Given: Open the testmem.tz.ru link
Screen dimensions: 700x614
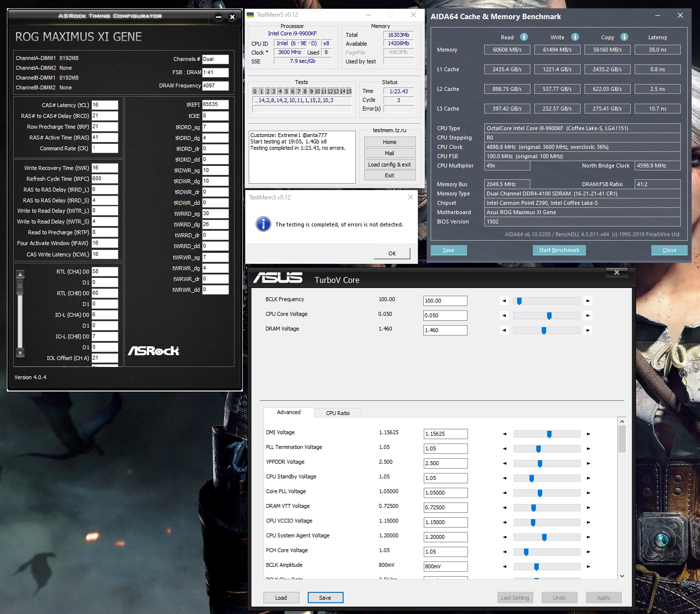Looking at the screenshot, I should [x=390, y=130].
